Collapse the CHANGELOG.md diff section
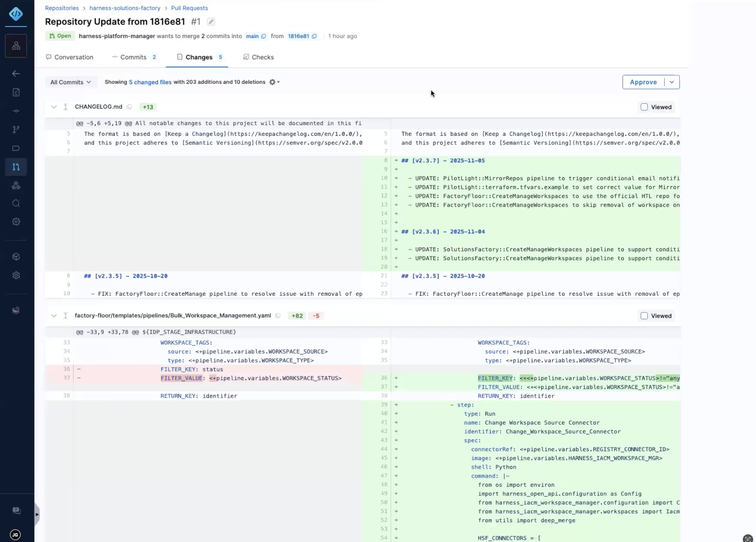756x542 pixels. (54, 107)
